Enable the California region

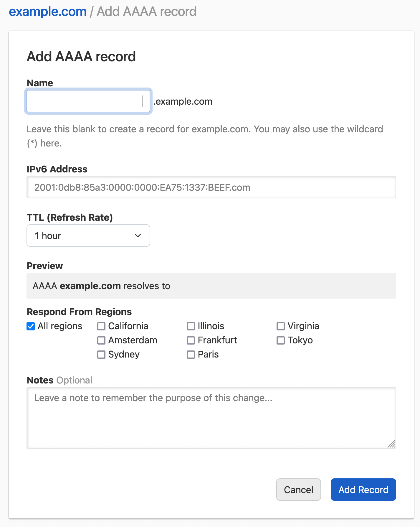[101, 326]
